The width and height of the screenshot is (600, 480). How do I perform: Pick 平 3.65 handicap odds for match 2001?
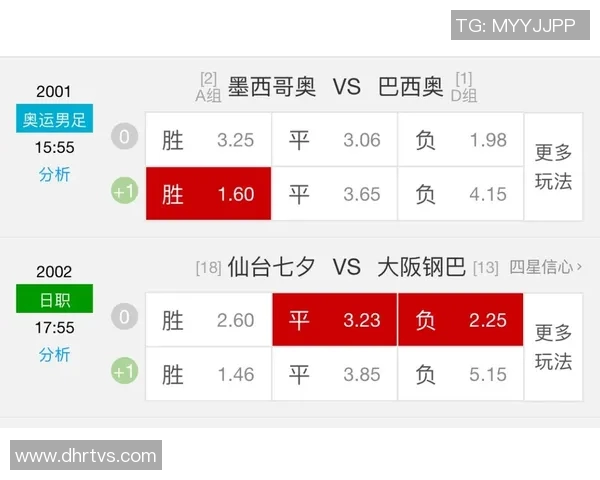(334, 194)
